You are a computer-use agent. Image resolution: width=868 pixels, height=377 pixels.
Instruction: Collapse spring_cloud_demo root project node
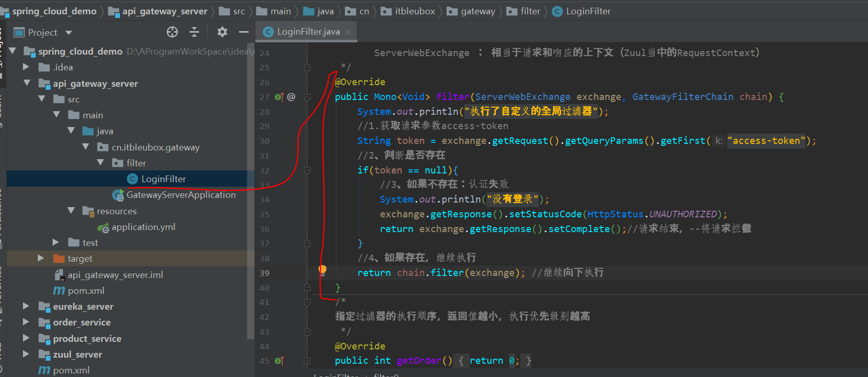tap(12, 51)
